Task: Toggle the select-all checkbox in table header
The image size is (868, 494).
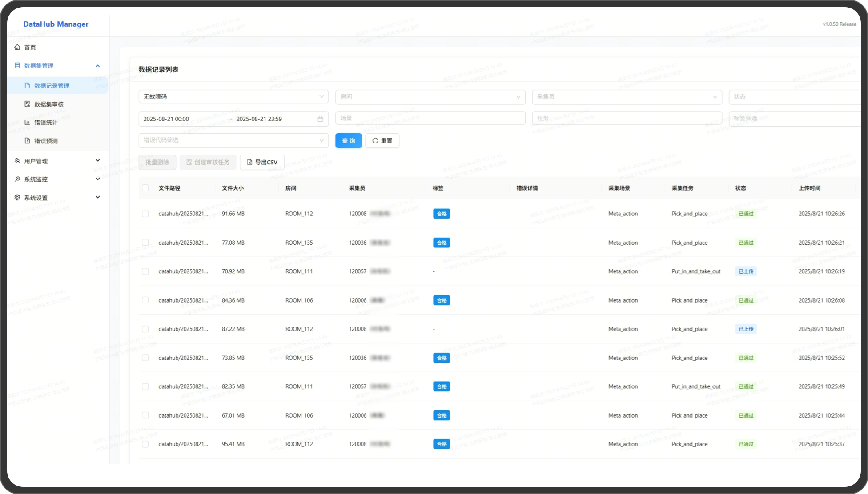Action: click(145, 188)
